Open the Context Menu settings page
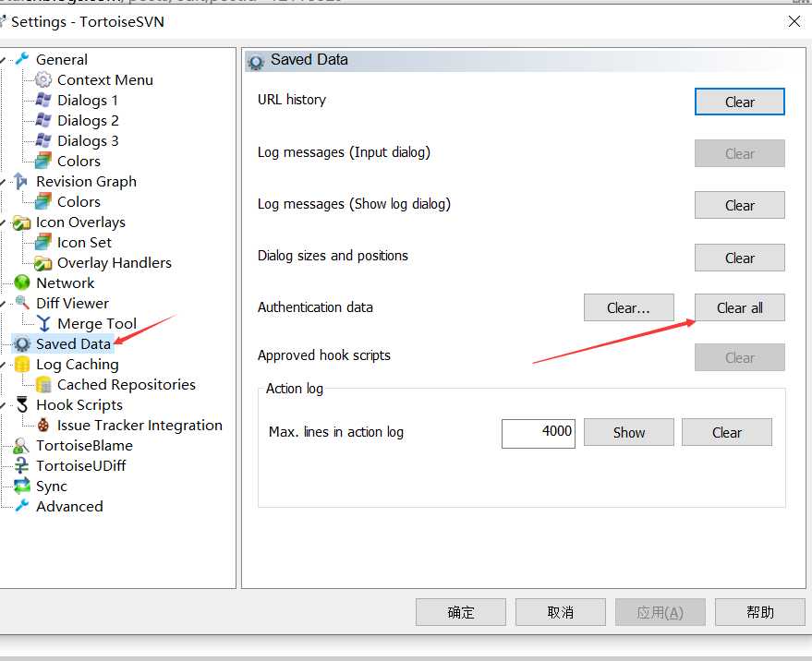Image resolution: width=812 pixels, height=661 pixels. [x=105, y=79]
